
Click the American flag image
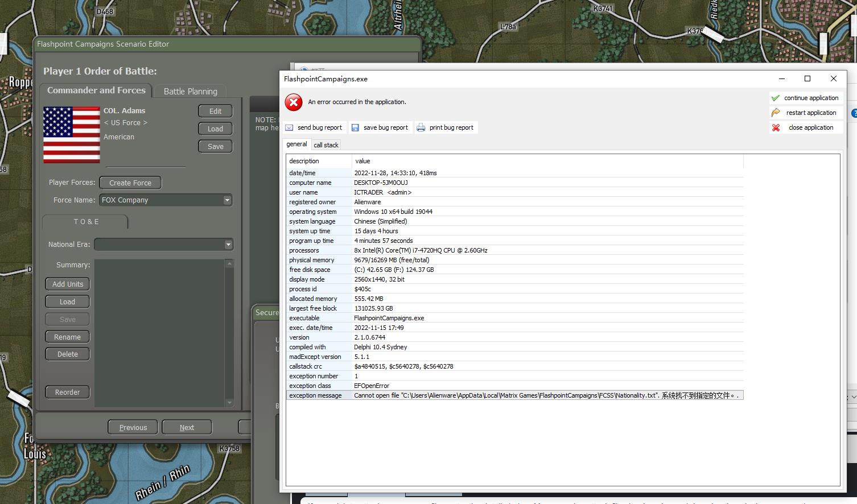point(72,135)
